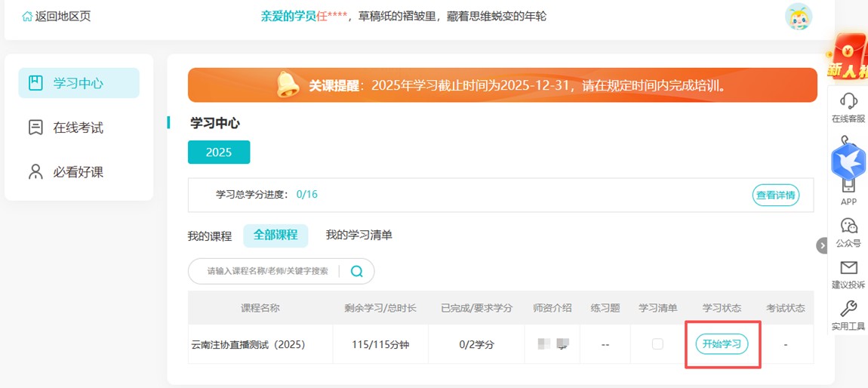Select the 学习中心 sidebar menu item
868x388 pixels.
(78, 83)
